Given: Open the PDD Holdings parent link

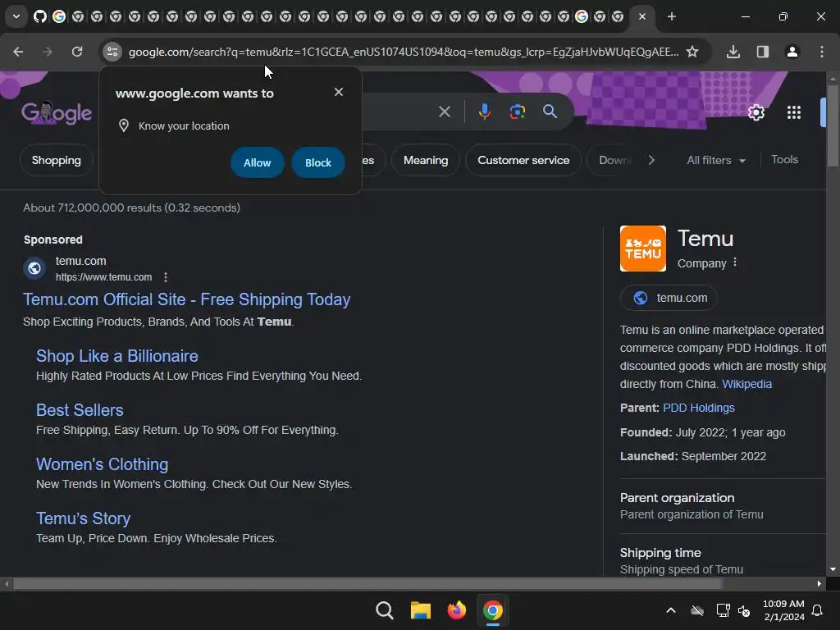Looking at the screenshot, I should (x=699, y=408).
